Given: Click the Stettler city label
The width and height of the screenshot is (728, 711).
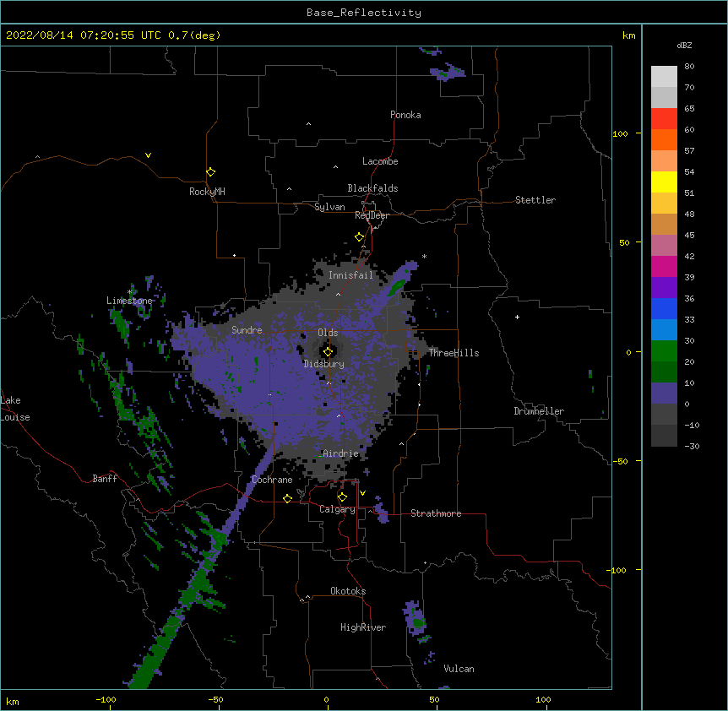Looking at the screenshot, I should pos(535,200).
